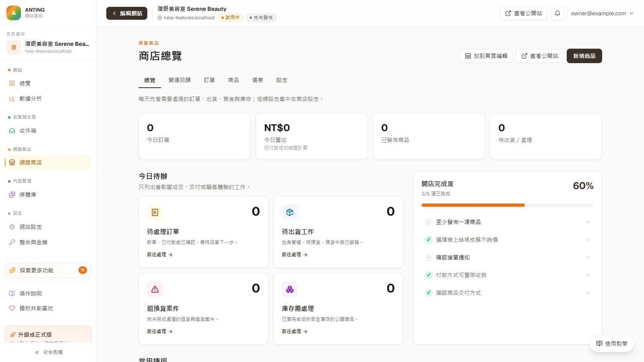The width and height of the screenshot is (644, 362).
Task: Select 網路商店 in the sidebar
Action: tap(48, 162)
